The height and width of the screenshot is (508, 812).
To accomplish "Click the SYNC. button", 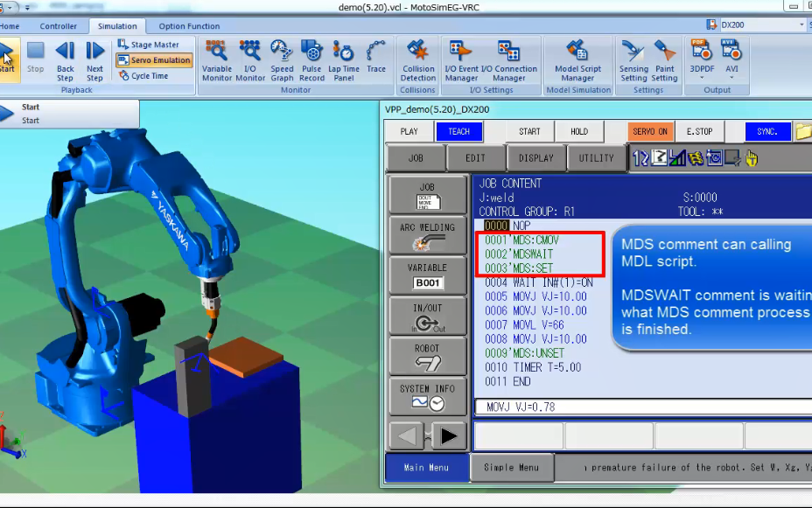I will (767, 131).
